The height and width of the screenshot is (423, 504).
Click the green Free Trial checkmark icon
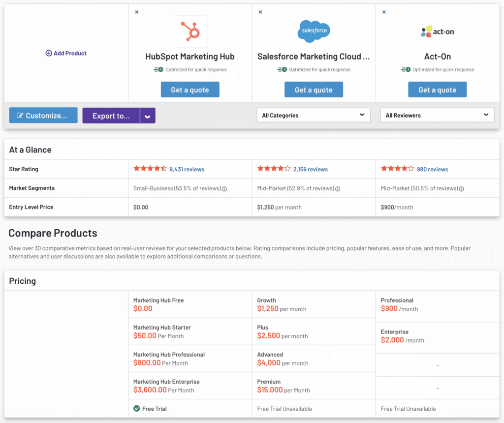(137, 409)
